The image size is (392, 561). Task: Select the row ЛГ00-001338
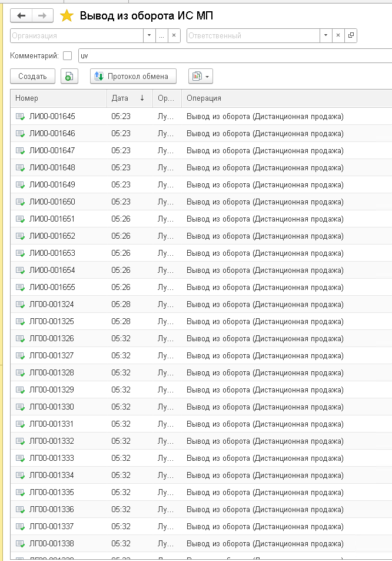201,544
